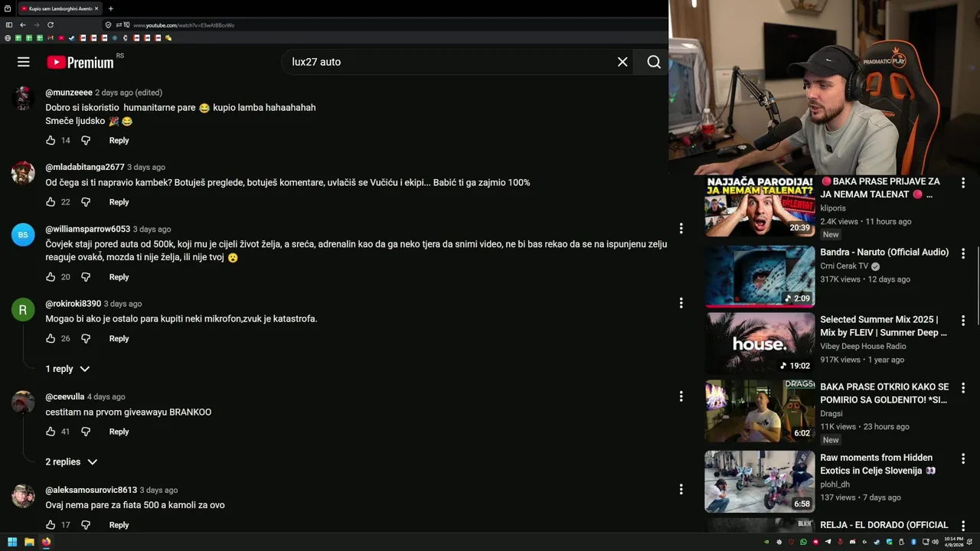Open the '3 days ago' timestamp of @rokiroki8390

click(122, 304)
